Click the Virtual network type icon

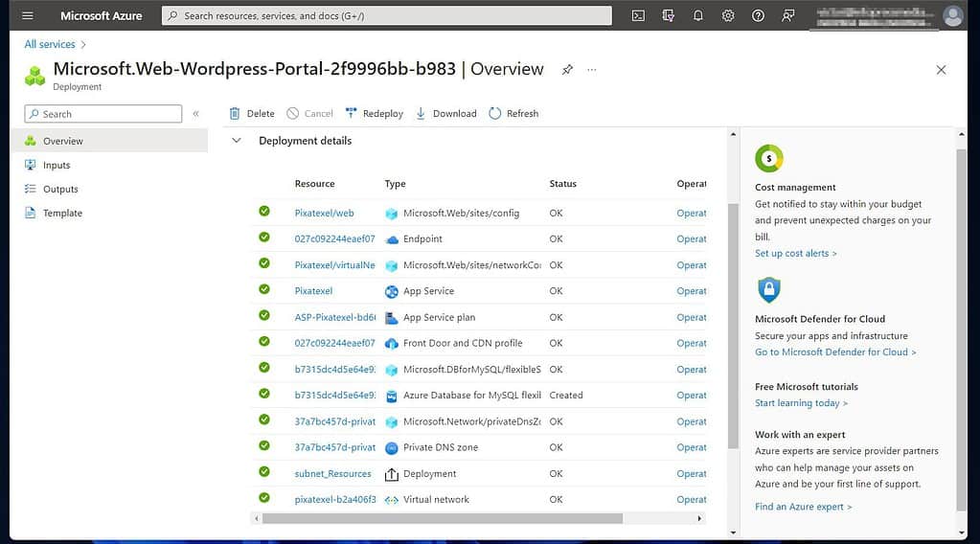[x=391, y=500]
